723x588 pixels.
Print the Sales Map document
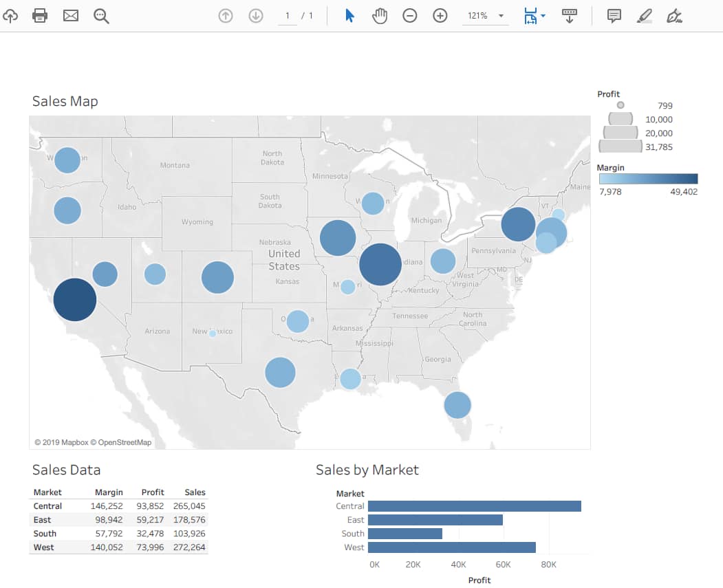(40, 15)
